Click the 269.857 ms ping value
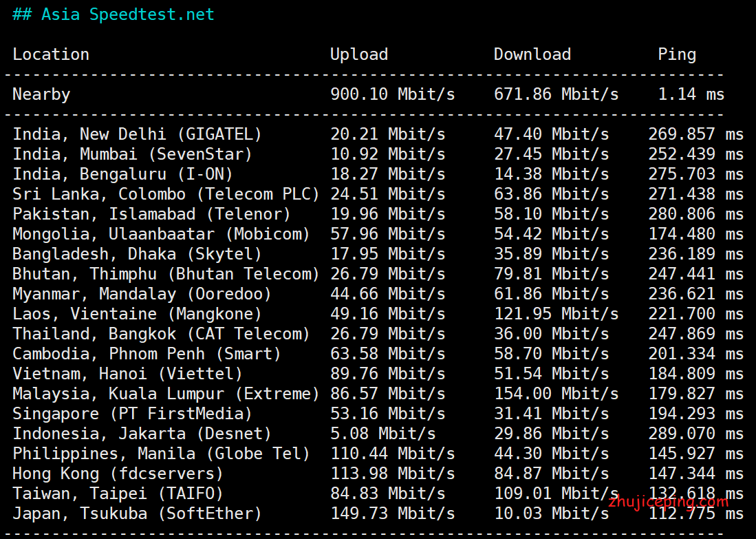 tap(696, 134)
